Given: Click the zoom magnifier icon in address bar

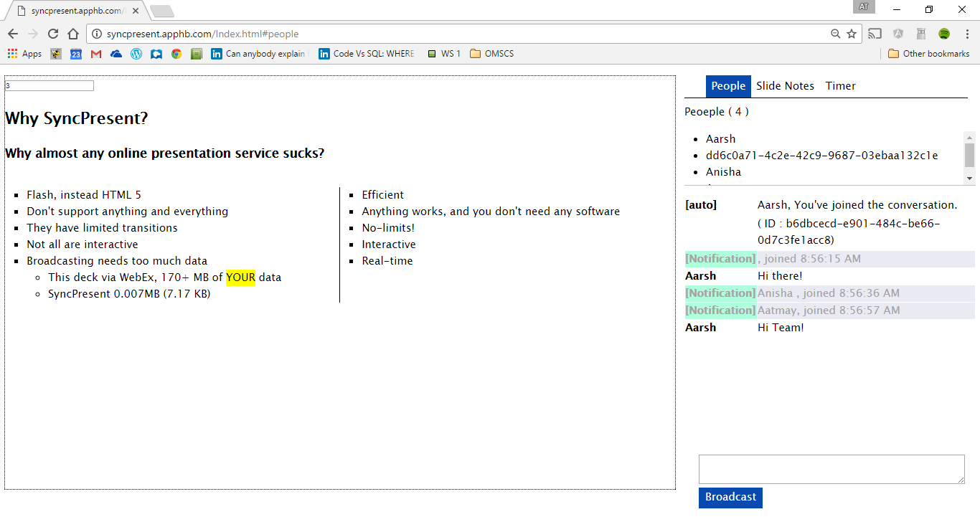Looking at the screenshot, I should click(835, 34).
